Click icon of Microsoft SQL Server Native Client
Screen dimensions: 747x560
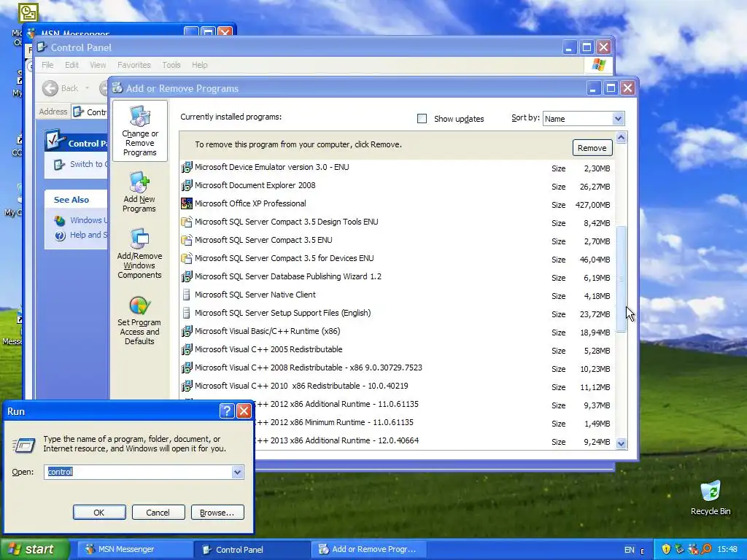pos(187,295)
